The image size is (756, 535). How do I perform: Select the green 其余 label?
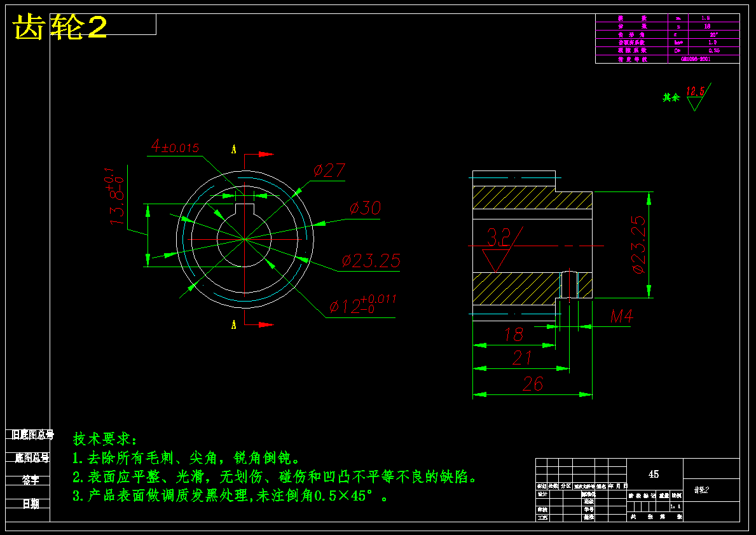click(x=671, y=97)
